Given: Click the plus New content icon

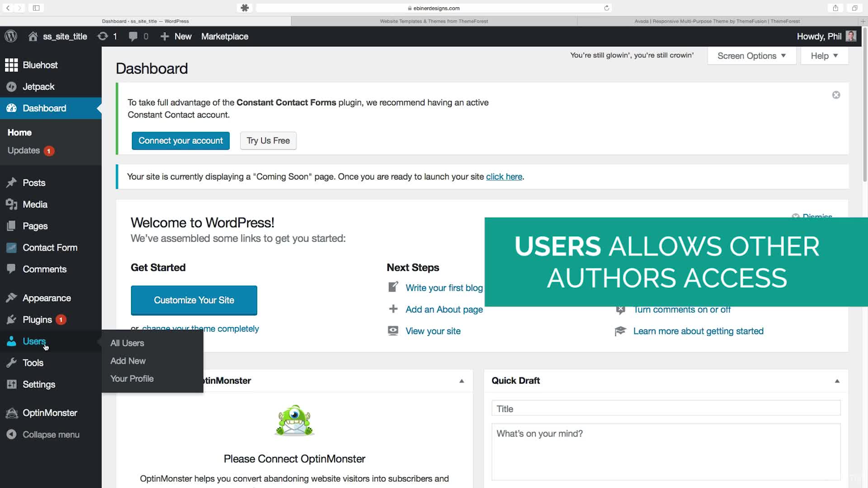Looking at the screenshot, I should pyautogui.click(x=165, y=36).
